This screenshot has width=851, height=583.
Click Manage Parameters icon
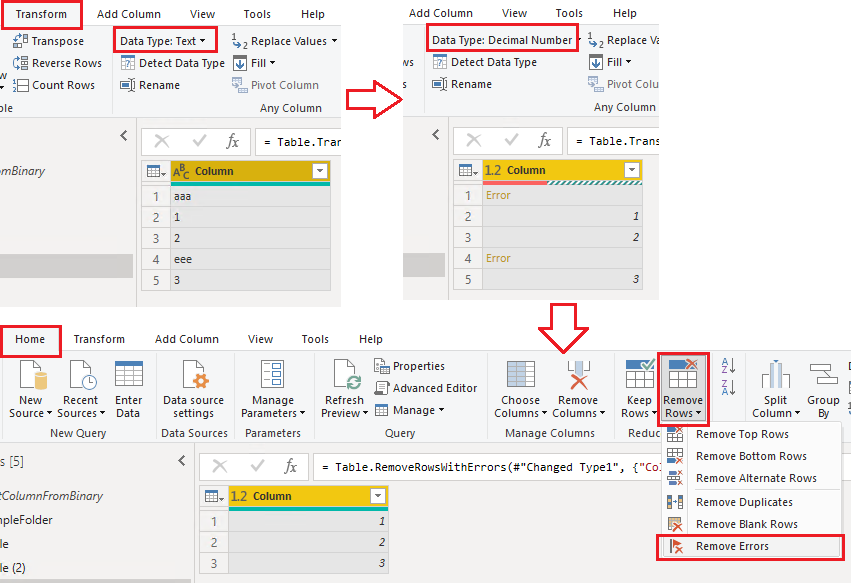coord(272,375)
